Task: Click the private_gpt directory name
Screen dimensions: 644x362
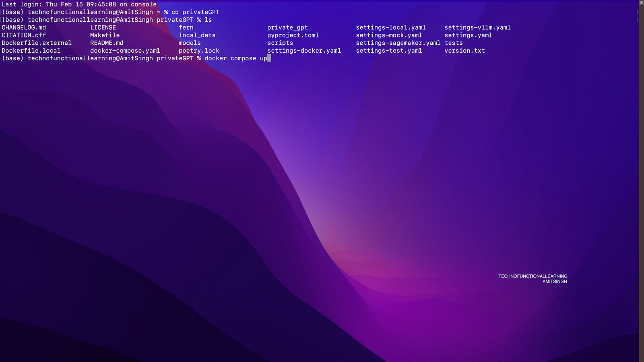Action: coord(287,28)
